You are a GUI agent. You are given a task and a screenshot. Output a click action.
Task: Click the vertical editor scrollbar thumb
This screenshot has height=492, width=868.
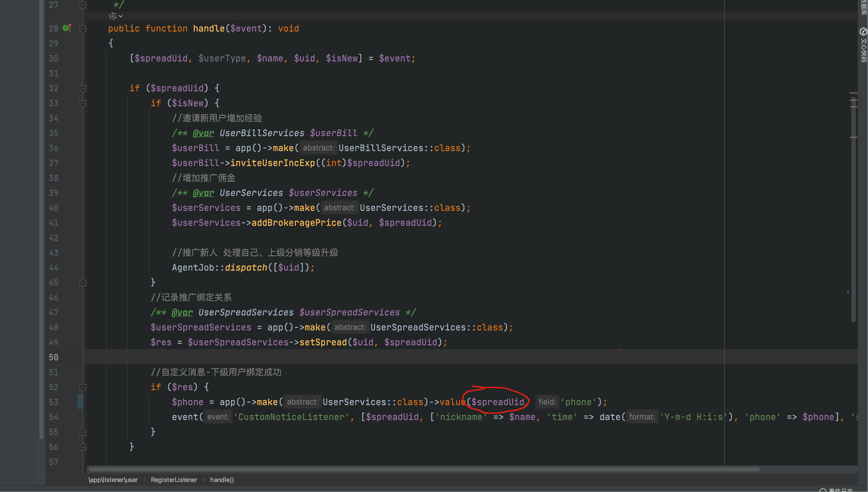(x=853, y=209)
